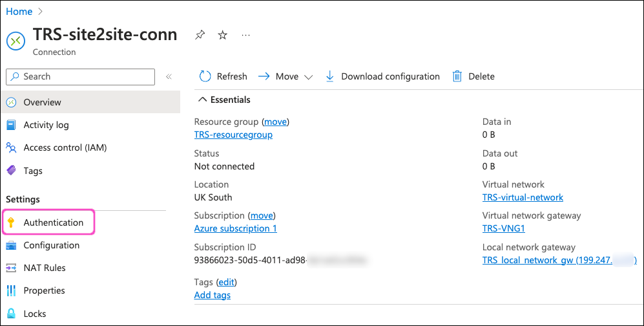Click the Tags icon in sidebar
644x326 pixels.
[x=11, y=171]
